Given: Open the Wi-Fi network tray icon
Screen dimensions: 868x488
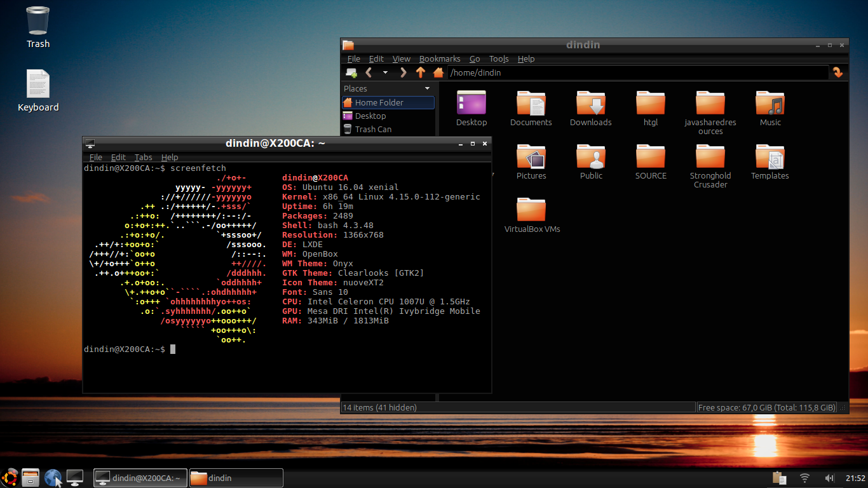Looking at the screenshot, I should [804, 478].
